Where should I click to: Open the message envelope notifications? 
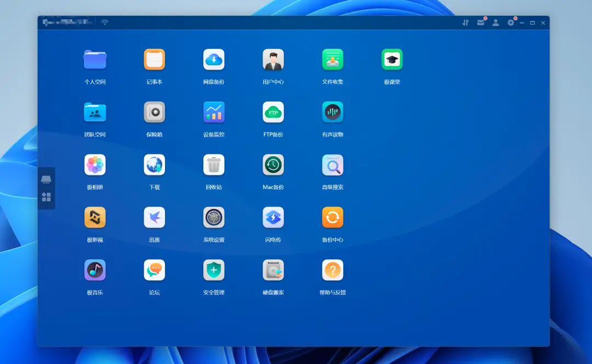click(x=480, y=23)
